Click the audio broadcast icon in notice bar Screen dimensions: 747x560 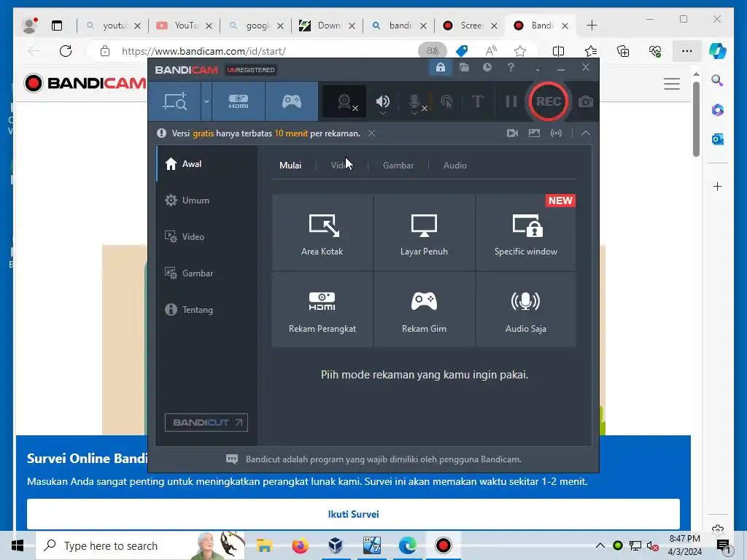point(557,133)
